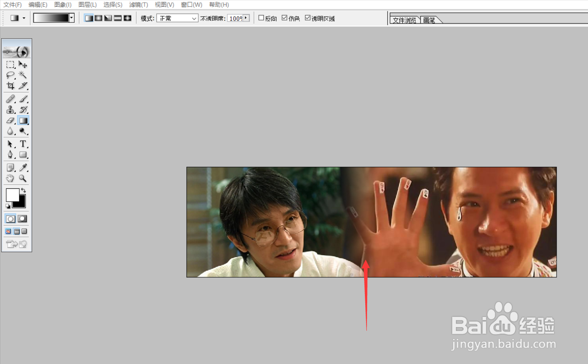Select the Gradient tool in toolbox
Viewport: 588px width, 364px height.
tap(23, 121)
